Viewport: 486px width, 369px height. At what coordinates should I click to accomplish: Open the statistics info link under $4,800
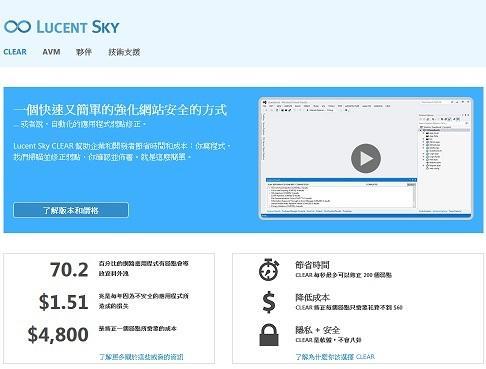coord(141,357)
